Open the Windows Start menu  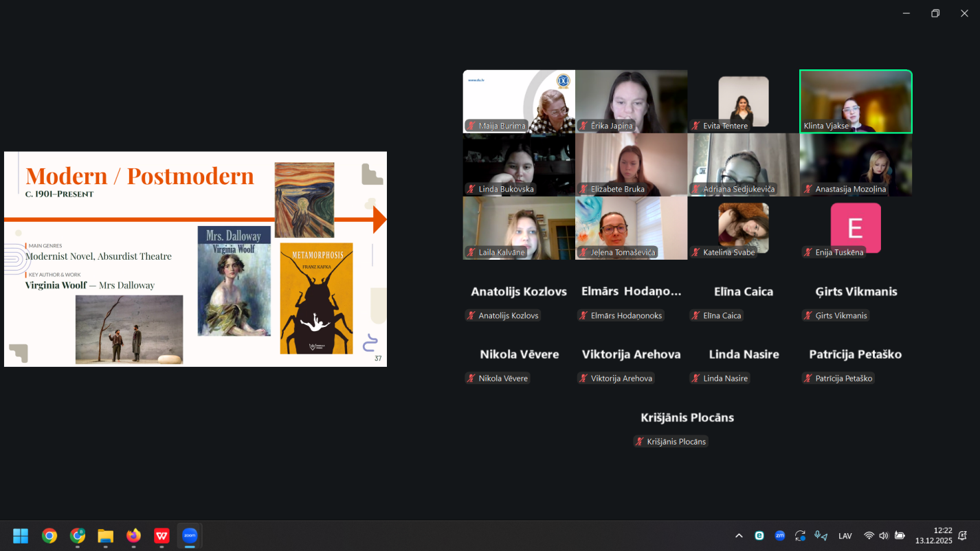(21, 536)
